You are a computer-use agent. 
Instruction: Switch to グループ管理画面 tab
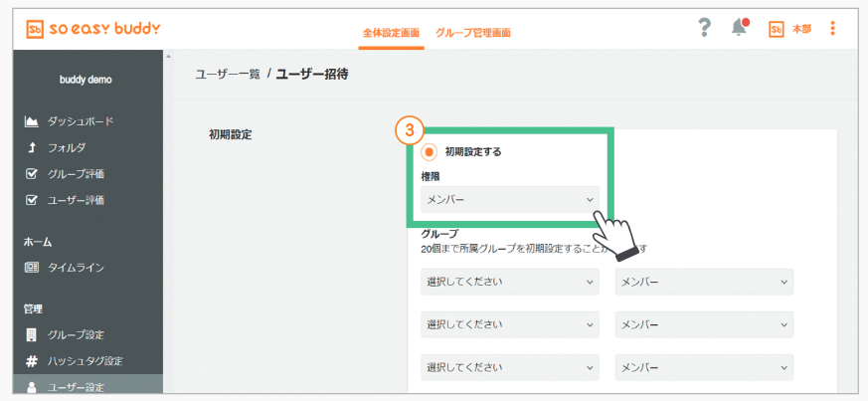472,33
